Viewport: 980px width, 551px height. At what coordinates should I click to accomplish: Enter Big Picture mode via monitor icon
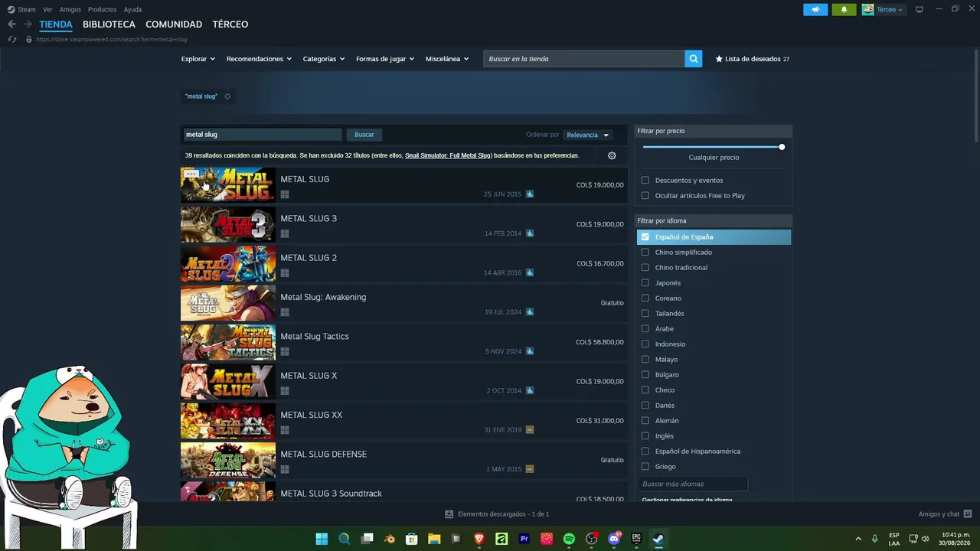tap(920, 9)
